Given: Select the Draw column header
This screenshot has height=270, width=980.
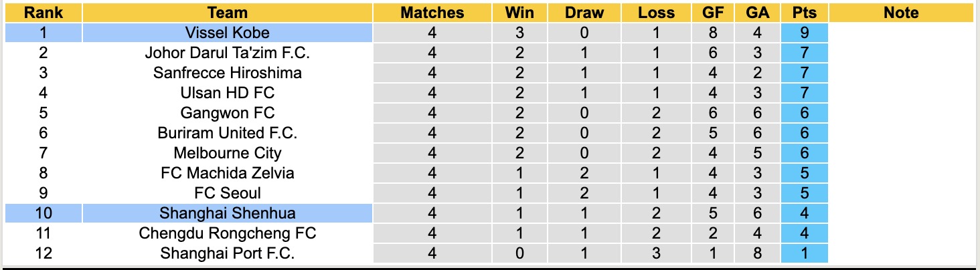Looking at the screenshot, I should tap(584, 13).
